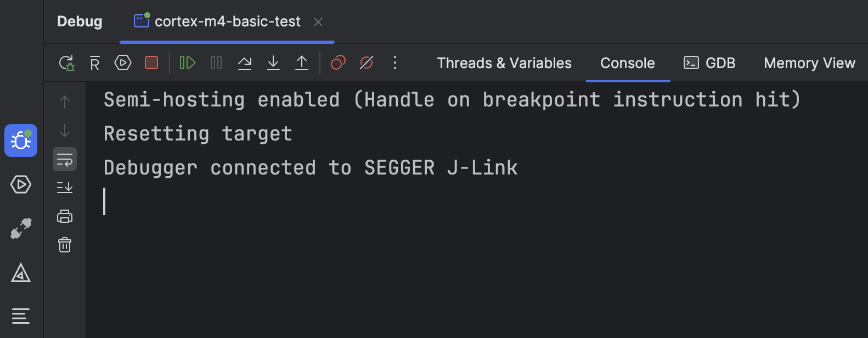Pause the running program

coord(216,63)
